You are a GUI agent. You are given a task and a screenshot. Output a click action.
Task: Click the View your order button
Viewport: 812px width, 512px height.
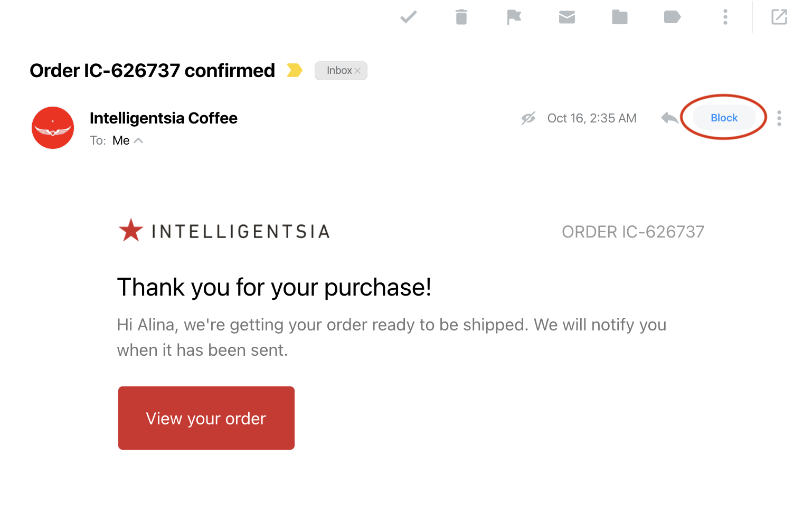pyautogui.click(x=206, y=418)
